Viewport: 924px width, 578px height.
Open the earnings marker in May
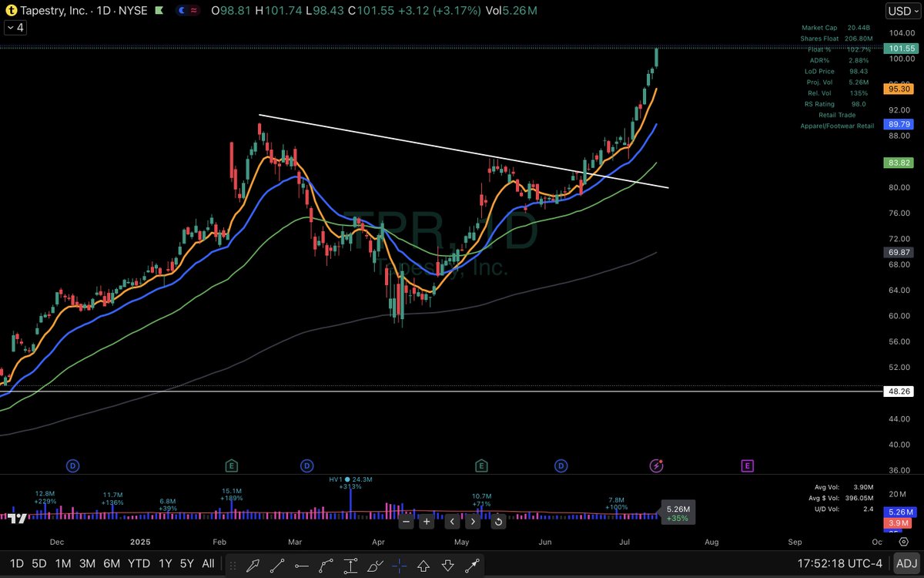481,465
